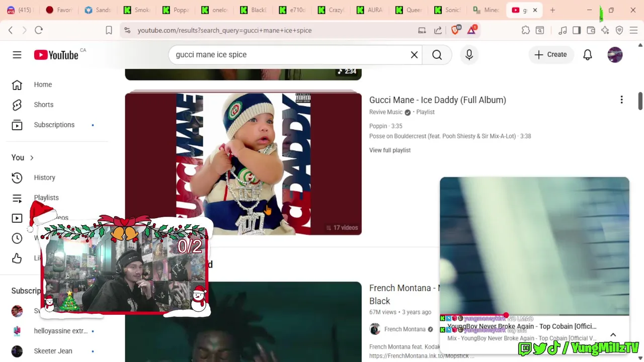Screen dimensions: 644x362
Task: Click View full playlist link
Action: click(390, 150)
